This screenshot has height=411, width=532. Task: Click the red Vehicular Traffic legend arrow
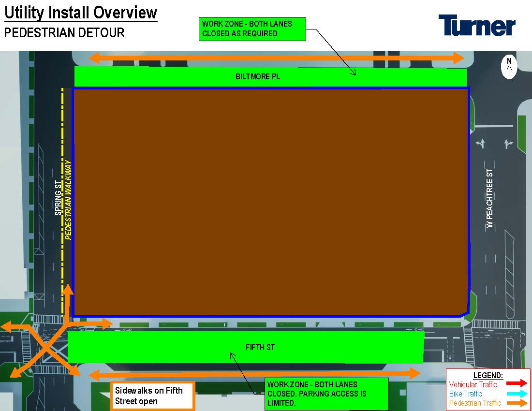tap(517, 384)
